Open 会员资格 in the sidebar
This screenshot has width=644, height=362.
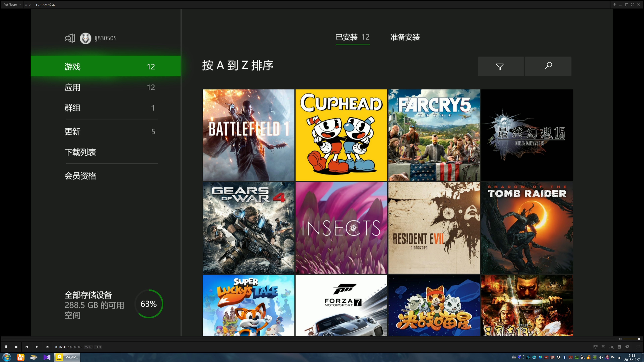pos(80,176)
